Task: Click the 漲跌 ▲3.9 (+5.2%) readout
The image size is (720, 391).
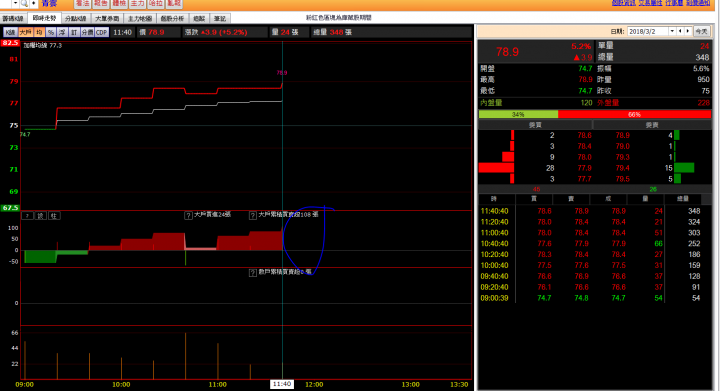Action: [216, 32]
